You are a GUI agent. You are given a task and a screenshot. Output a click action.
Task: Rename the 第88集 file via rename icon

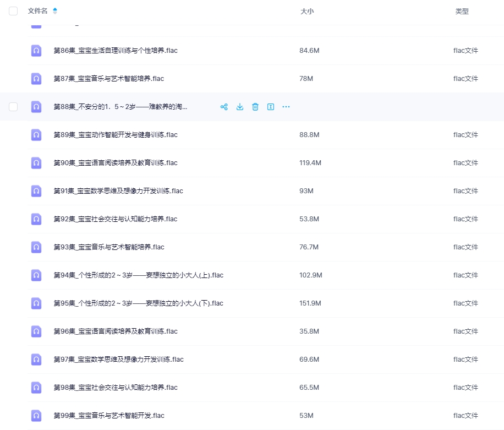pyautogui.click(x=271, y=107)
